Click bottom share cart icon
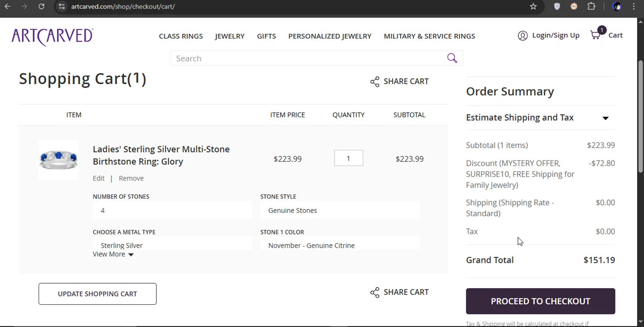This screenshot has height=327, width=644. click(x=375, y=292)
